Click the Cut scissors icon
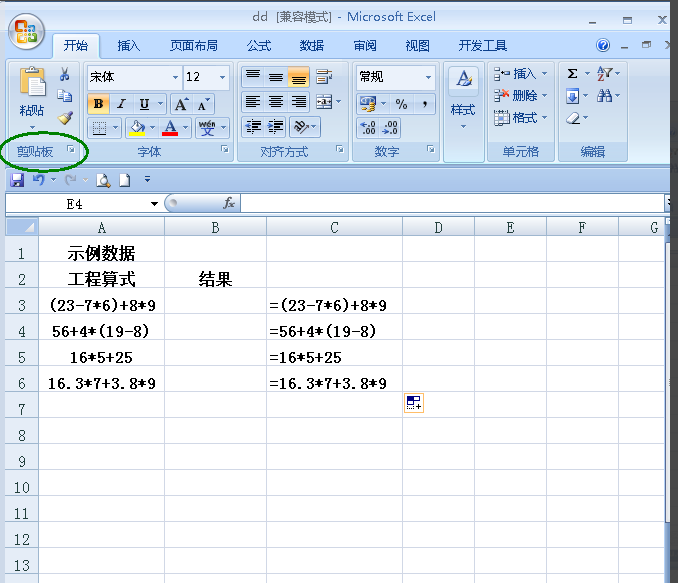 [65, 75]
